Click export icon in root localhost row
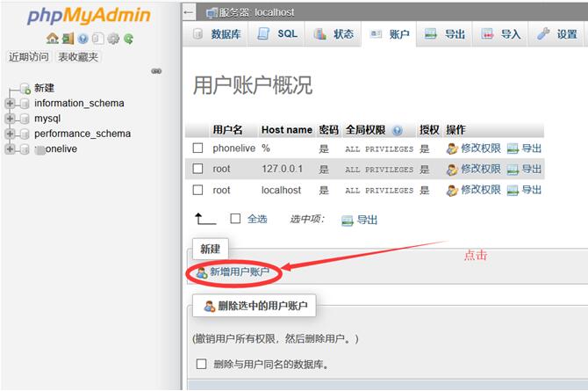Viewport: 588px width, 391px height. [x=513, y=191]
